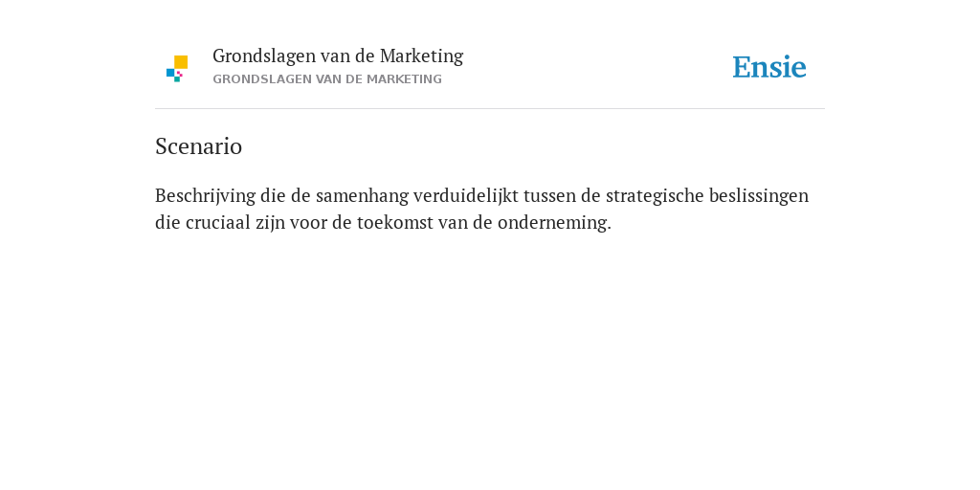
Task: Click the word voor in the second line
Action: click(308, 222)
